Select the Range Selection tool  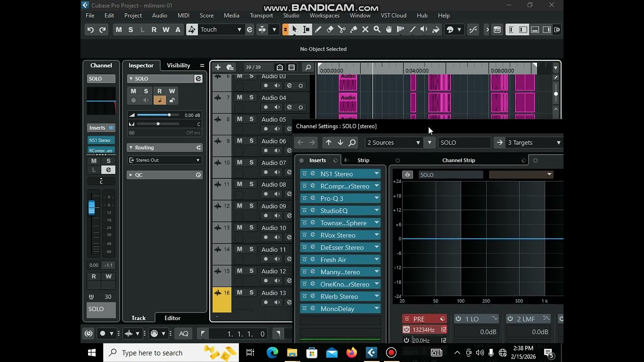point(306,30)
